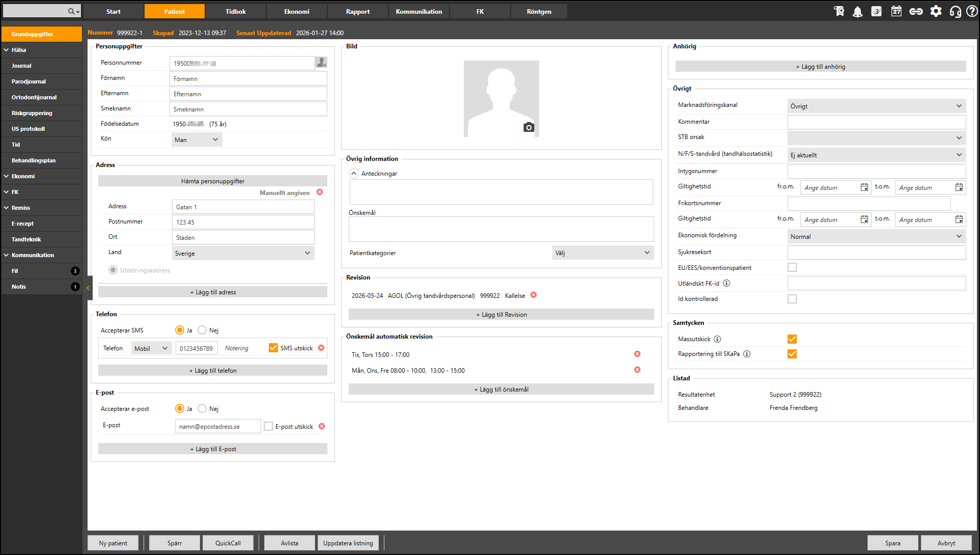Screen dimensions: 980x555
Task: Click the Spara button
Action: click(892, 543)
